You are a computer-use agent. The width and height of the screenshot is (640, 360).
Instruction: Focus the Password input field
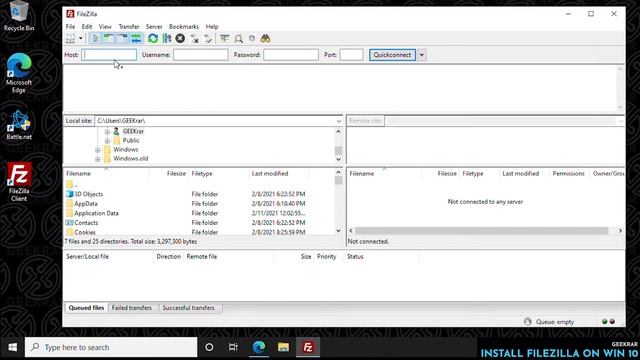pyautogui.click(x=291, y=55)
